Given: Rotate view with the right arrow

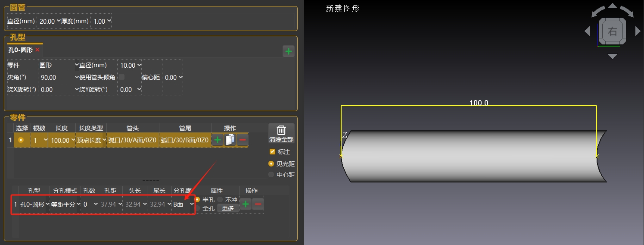Looking at the screenshot, I should click(x=638, y=31).
